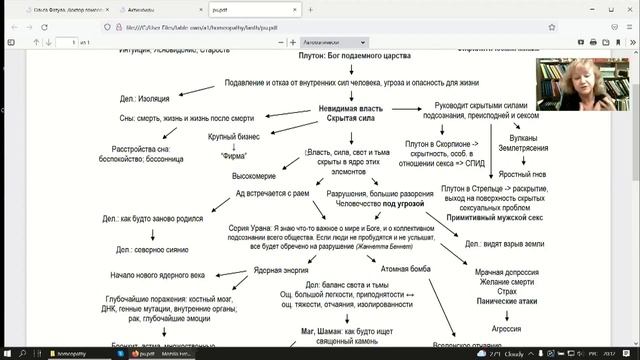
Task: Click the site information lock icon
Action: tap(119, 27)
